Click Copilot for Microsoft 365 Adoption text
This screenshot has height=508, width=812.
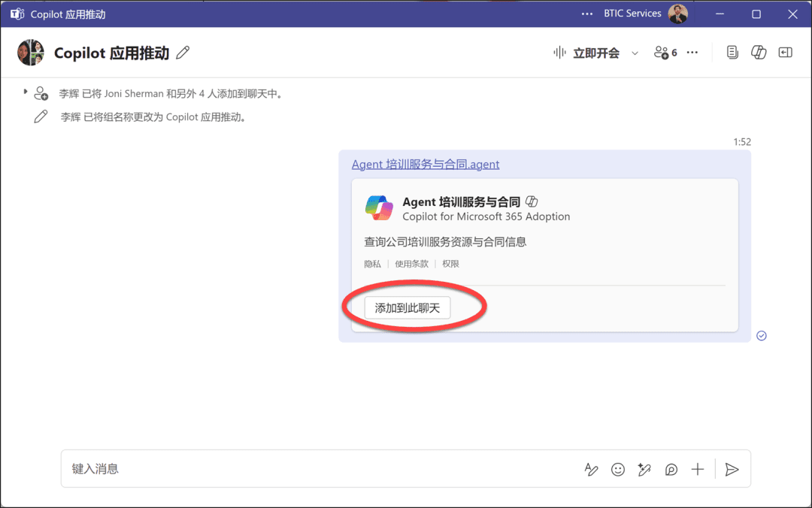tap(486, 216)
